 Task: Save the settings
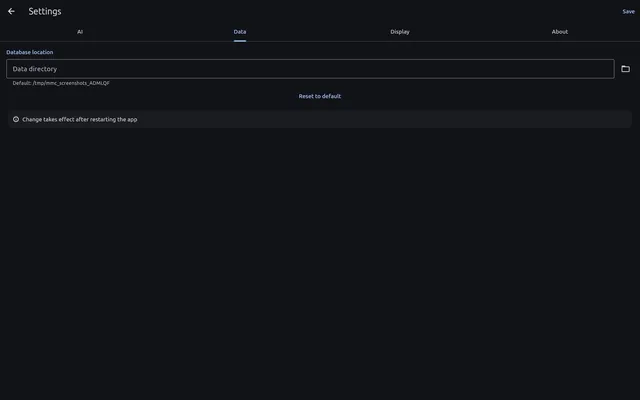[x=628, y=11]
